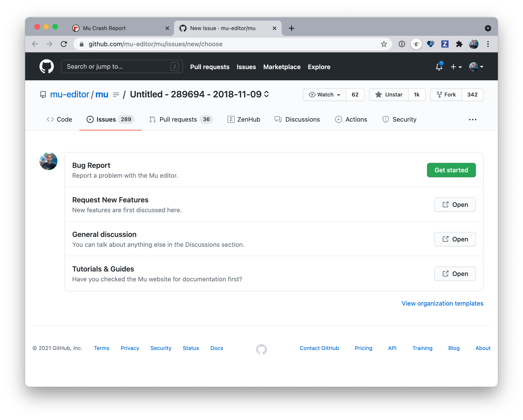The image size is (523, 420).
Task: Select the Code tab book icon
Action: (x=50, y=119)
